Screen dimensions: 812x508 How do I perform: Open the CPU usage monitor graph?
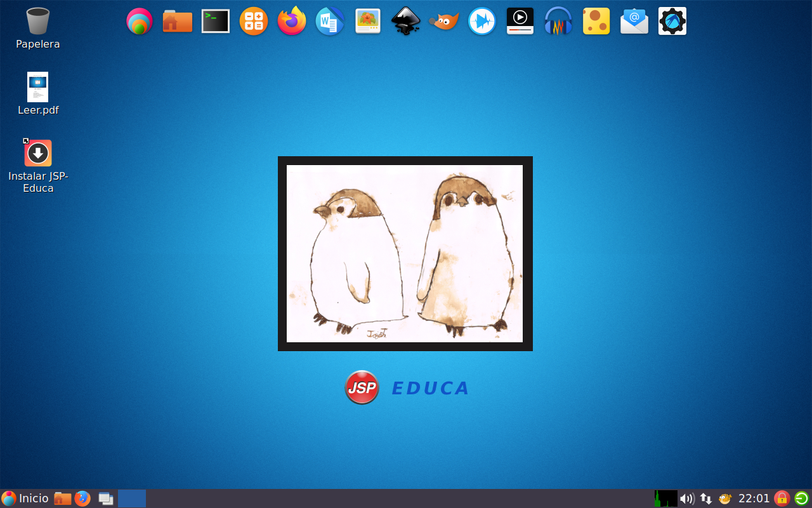point(666,498)
